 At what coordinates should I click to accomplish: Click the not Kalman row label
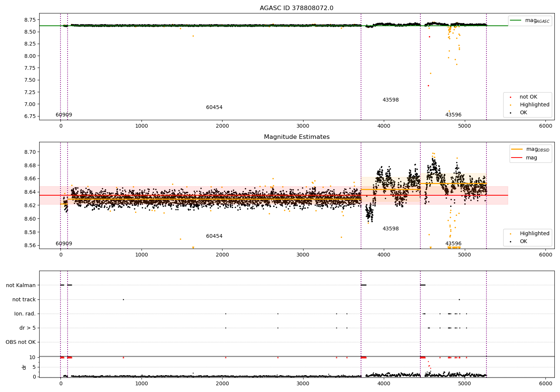[x=21, y=286]
